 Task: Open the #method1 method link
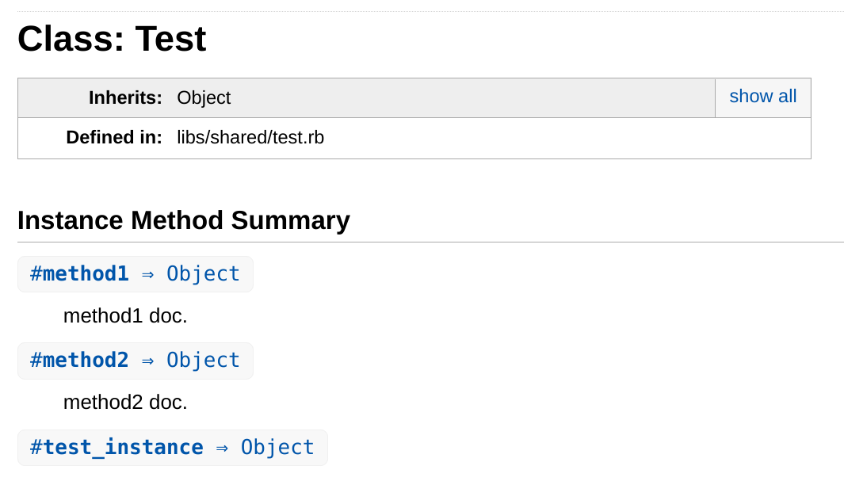point(79,274)
